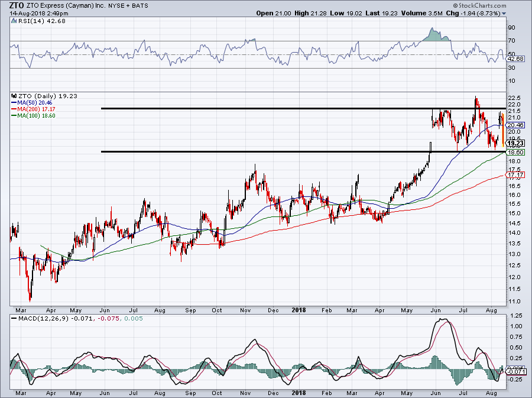Click the -0.071 MACD value tag on axis

pos(516,371)
